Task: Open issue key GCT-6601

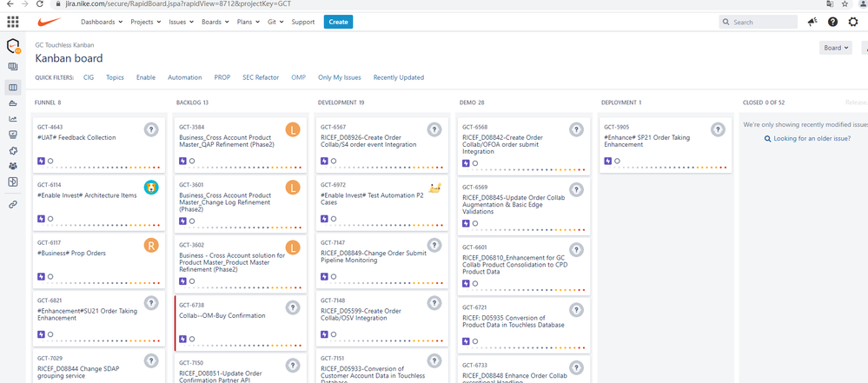Action: tap(474, 248)
